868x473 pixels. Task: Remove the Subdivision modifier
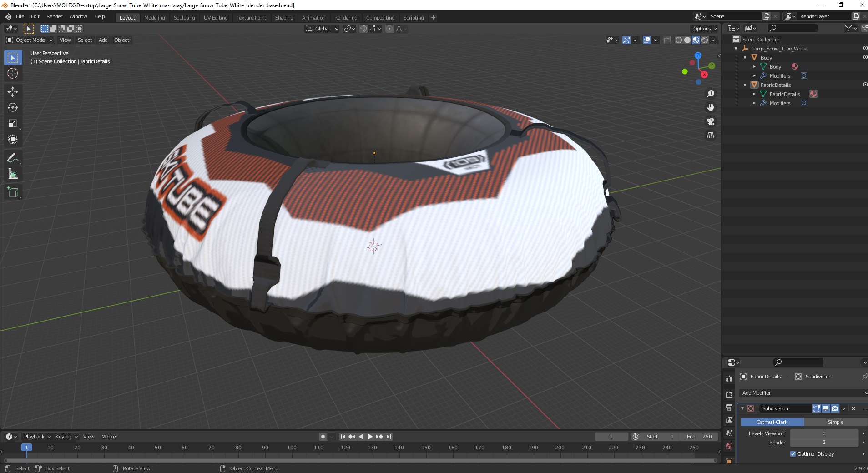853,408
